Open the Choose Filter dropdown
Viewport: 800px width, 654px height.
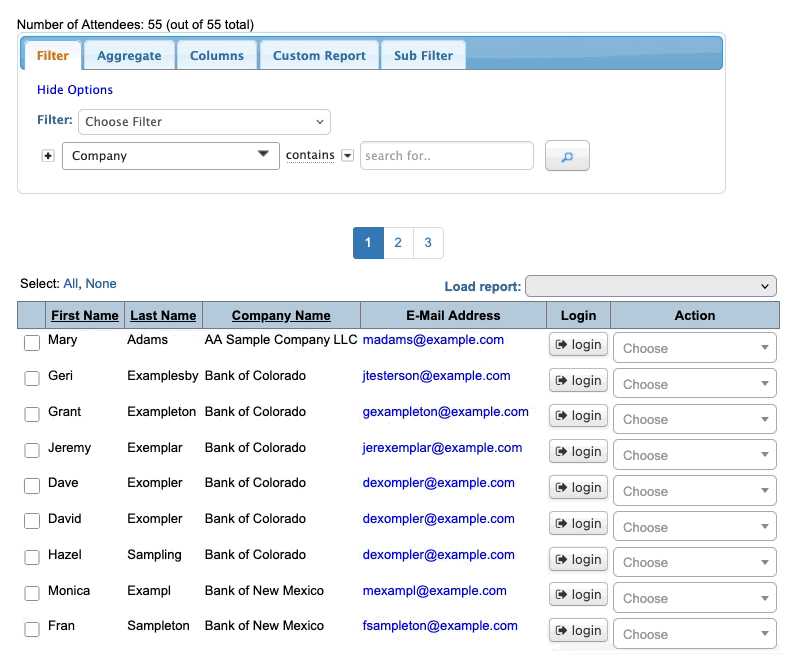tap(204, 122)
